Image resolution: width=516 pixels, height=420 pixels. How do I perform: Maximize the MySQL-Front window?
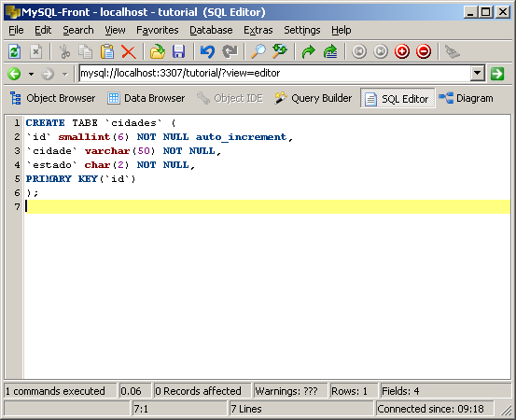[486, 12]
